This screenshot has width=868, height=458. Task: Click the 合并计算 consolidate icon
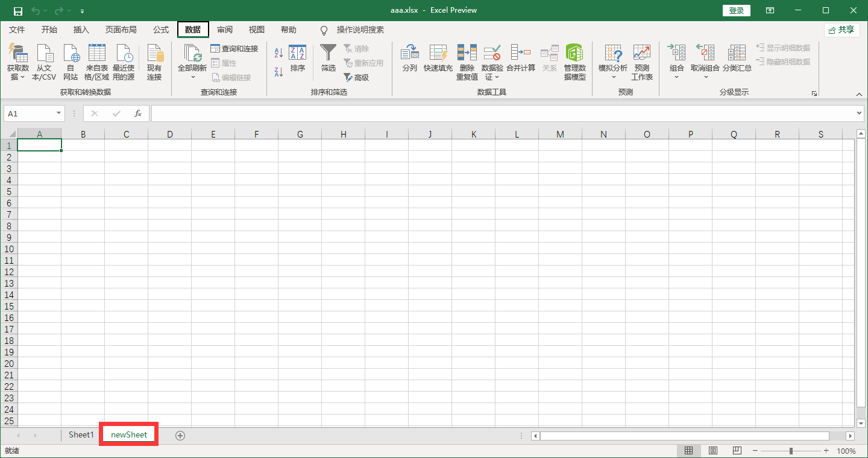pos(520,54)
